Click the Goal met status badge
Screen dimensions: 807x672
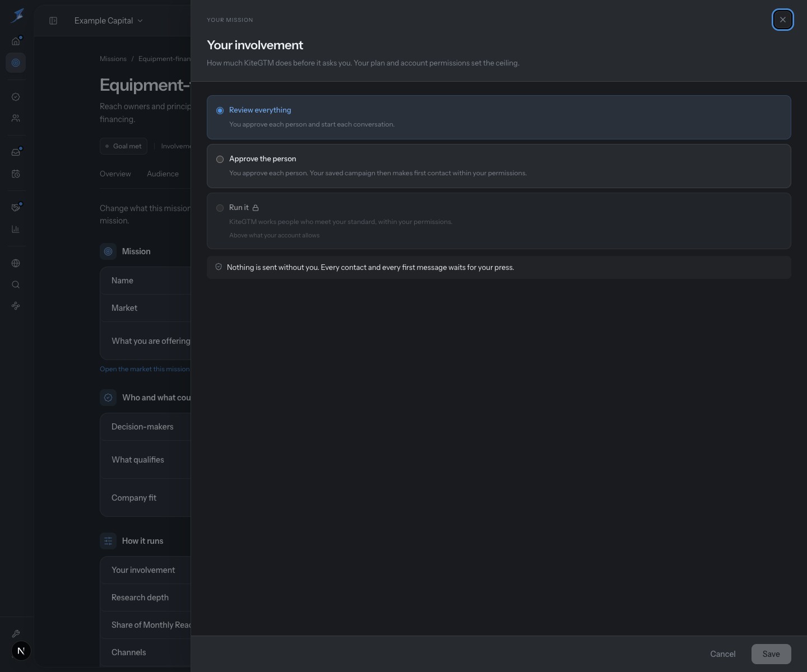click(x=123, y=146)
